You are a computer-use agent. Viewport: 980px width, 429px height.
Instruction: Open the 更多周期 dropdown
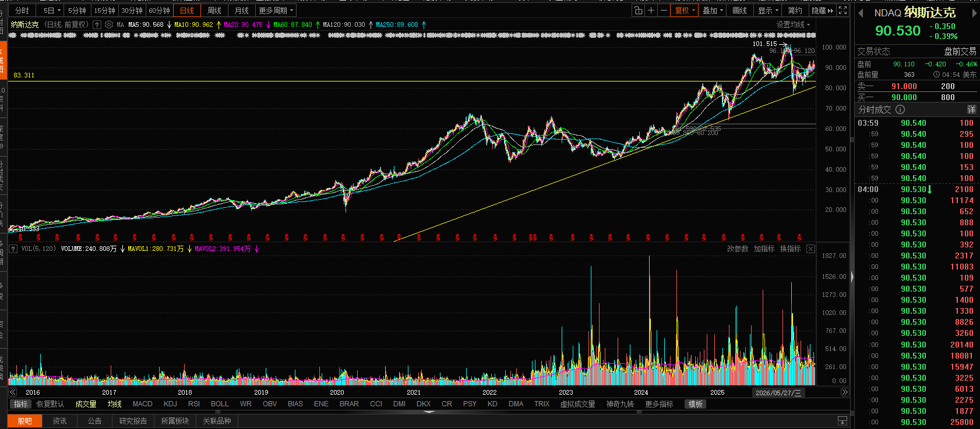pos(276,10)
